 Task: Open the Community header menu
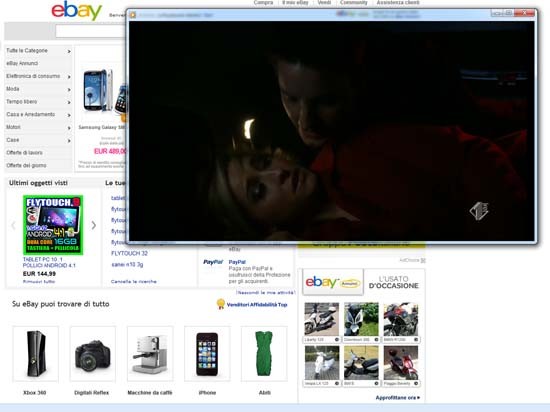pos(354,2)
